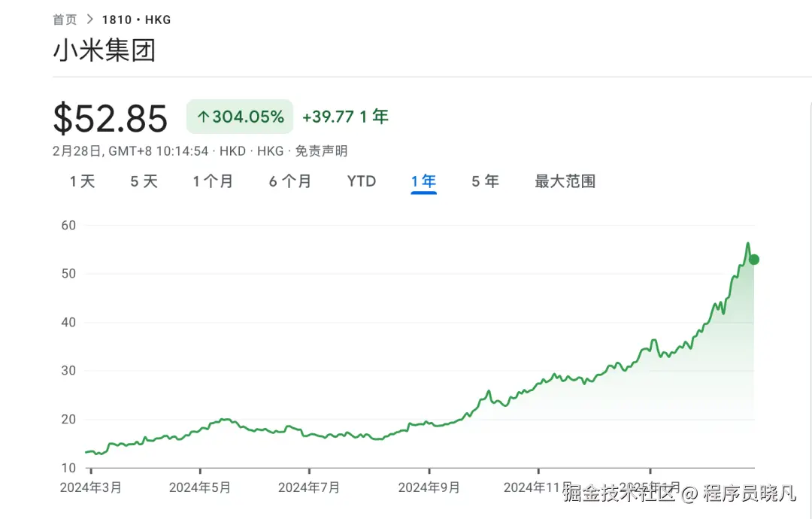
Task: Click the green endpoint dot on the chart
Action: coord(753,259)
